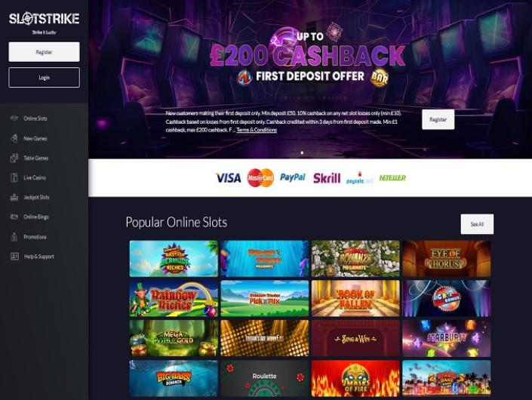Click the Table Games cards icon
The height and width of the screenshot is (400, 532).
tap(14, 158)
